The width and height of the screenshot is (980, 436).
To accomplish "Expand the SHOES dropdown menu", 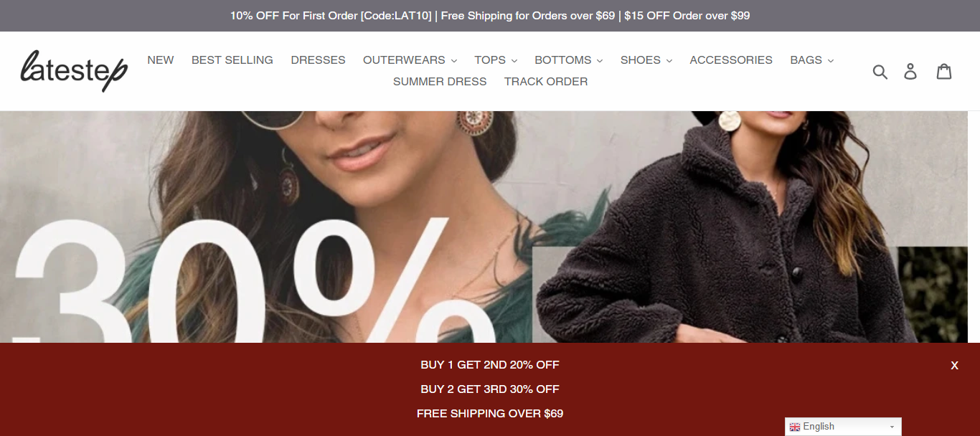I will click(x=646, y=60).
